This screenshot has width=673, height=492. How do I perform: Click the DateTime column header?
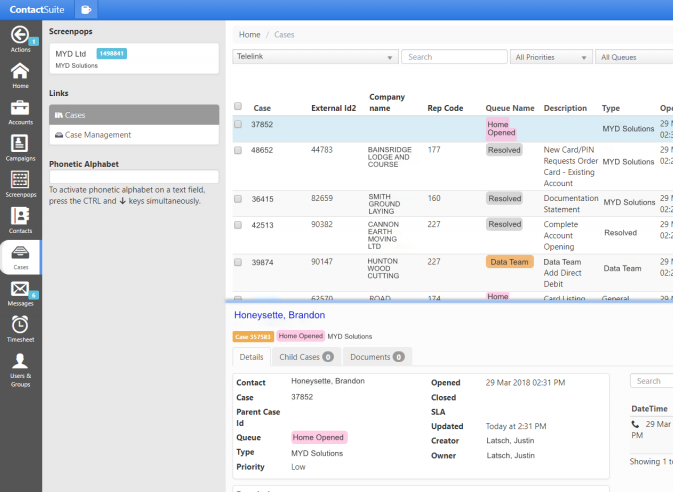(649, 409)
